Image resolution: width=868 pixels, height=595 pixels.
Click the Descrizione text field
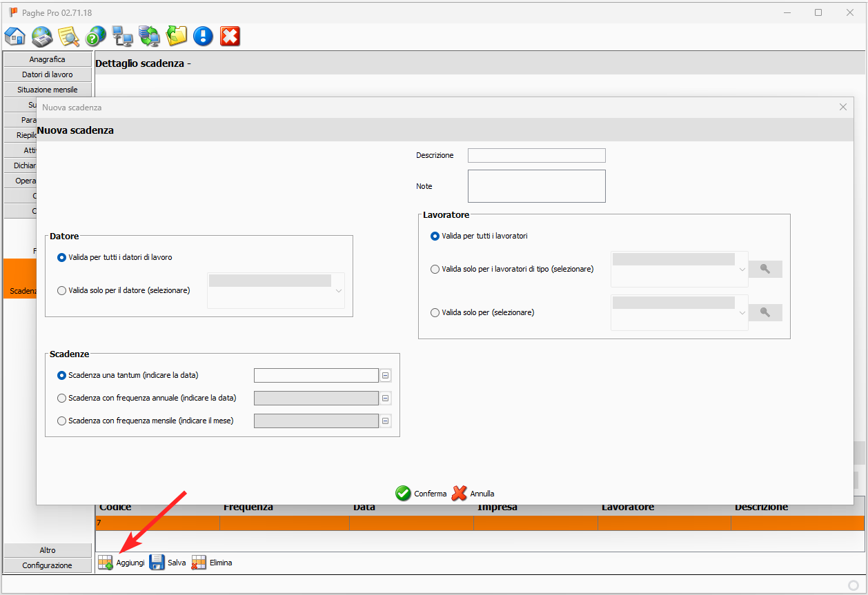pos(536,155)
